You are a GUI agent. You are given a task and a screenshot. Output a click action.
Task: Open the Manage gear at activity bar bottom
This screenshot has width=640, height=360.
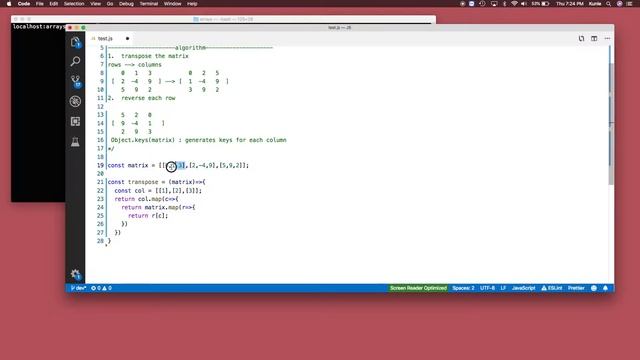pos(75,274)
